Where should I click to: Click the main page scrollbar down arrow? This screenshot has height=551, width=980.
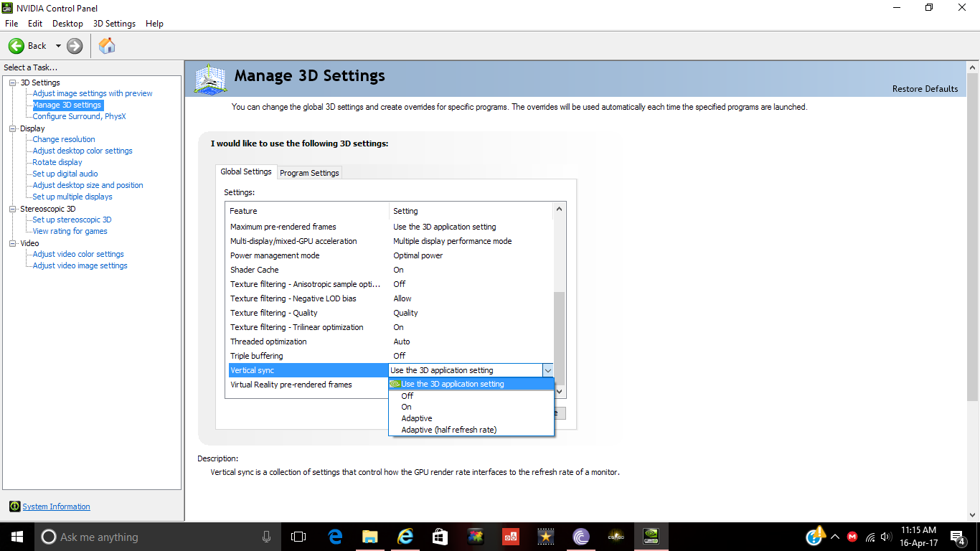[x=973, y=514]
